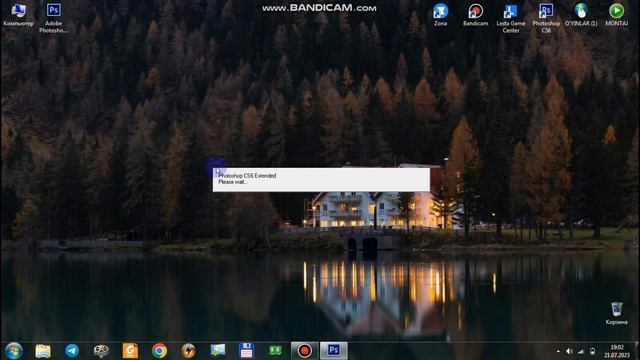Screen dimensions: 640x360
Task: Open Telegram from the taskbar
Action: click(72, 351)
